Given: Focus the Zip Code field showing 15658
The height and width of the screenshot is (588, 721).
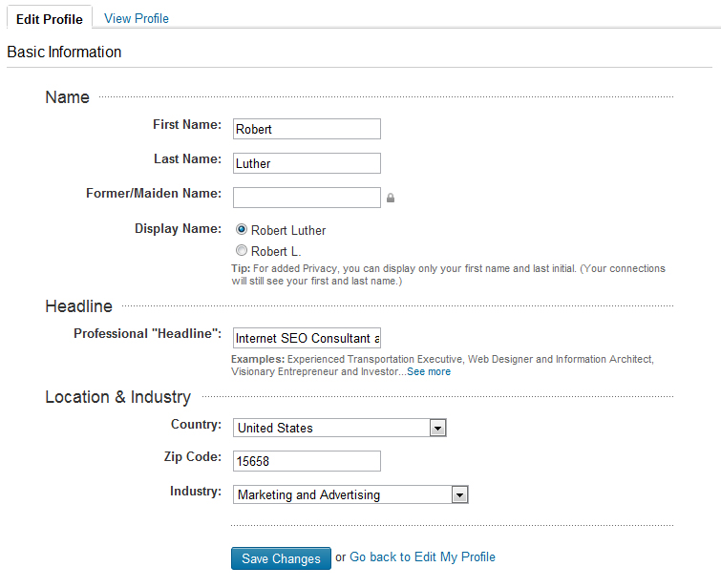Looking at the screenshot, I should 307,462.
